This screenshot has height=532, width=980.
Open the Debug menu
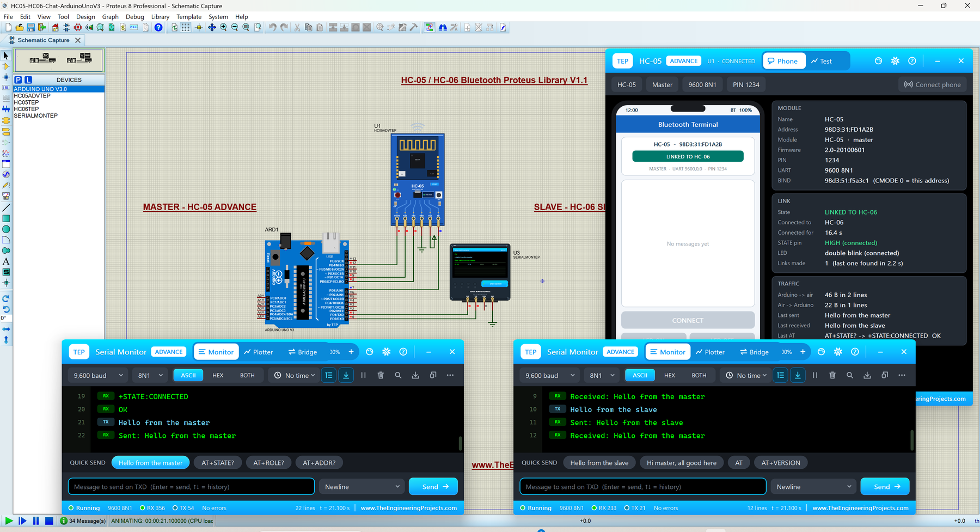[134, 17]
